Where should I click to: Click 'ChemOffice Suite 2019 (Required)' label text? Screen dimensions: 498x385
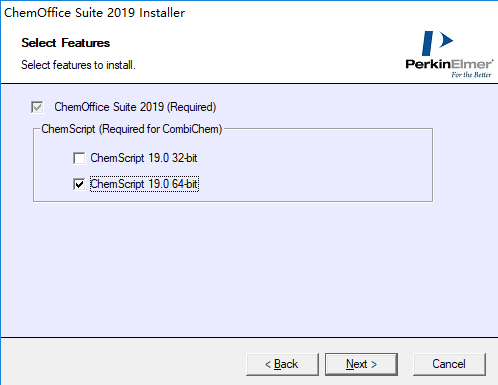135,107
